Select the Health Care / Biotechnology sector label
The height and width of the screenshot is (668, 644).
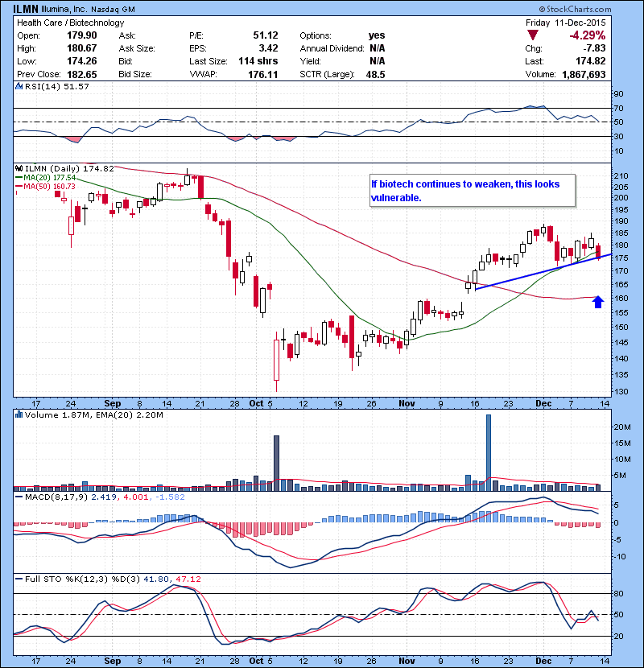click(x=70, y=23)
